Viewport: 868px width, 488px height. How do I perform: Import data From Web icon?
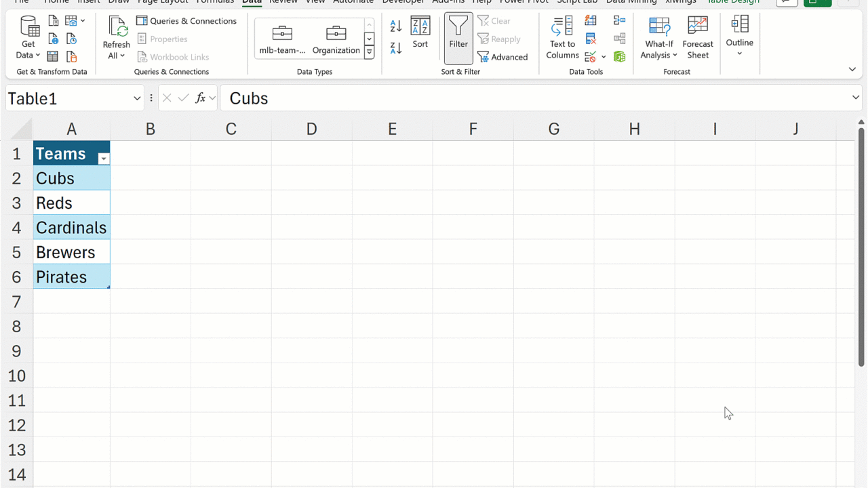pos(53,39)
